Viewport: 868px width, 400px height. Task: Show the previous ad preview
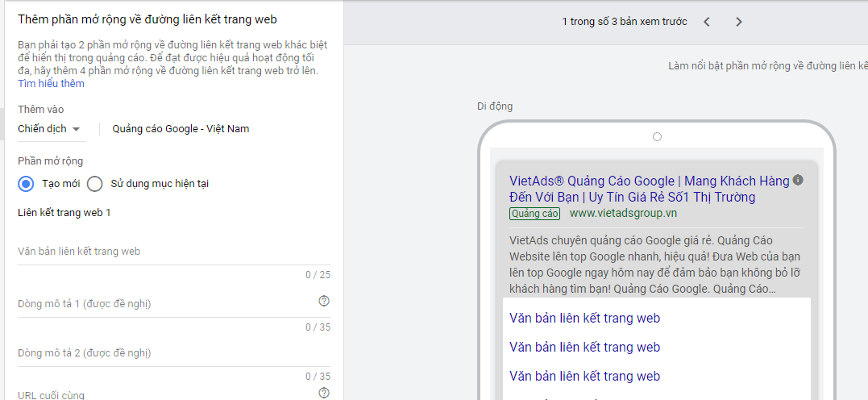706,22
